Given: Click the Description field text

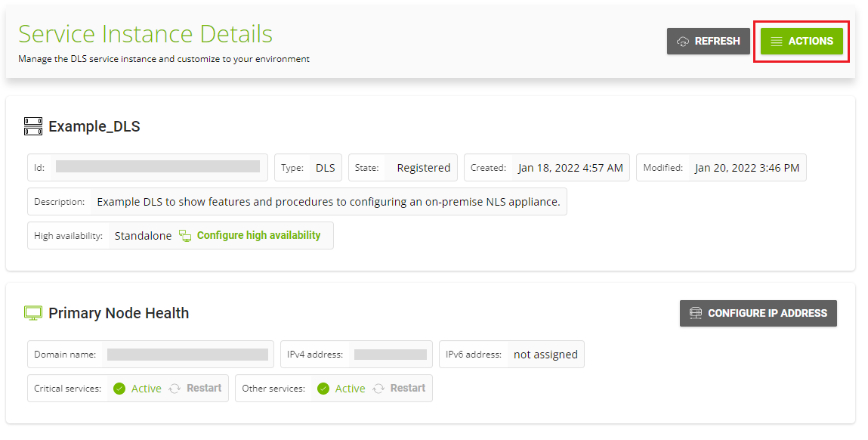Looking at the screenshot, I should [x=329, y=201].
